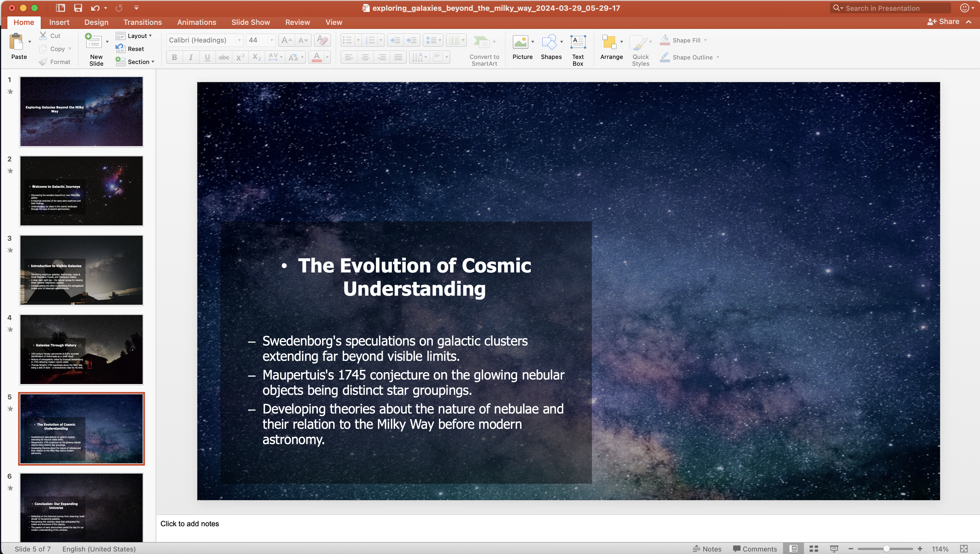Screen dimensions: 980x554
Task: Open the Slide Show tab
Action: pos(250,22)
